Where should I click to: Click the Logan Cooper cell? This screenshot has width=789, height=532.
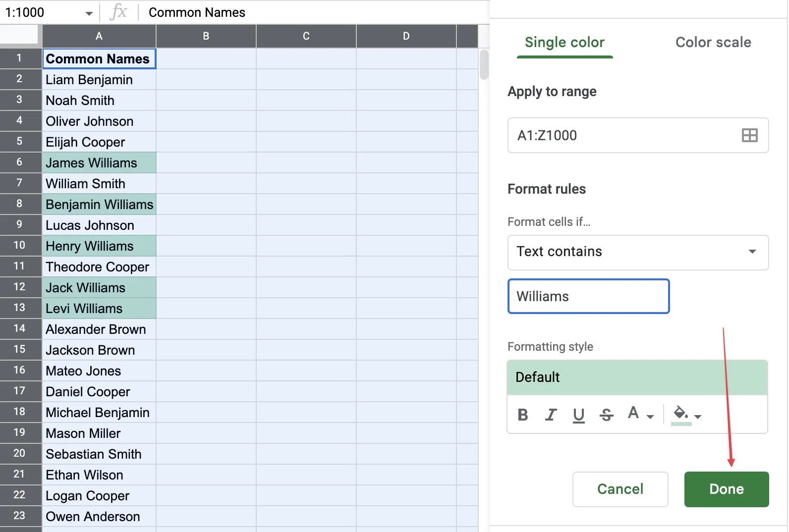99,495
